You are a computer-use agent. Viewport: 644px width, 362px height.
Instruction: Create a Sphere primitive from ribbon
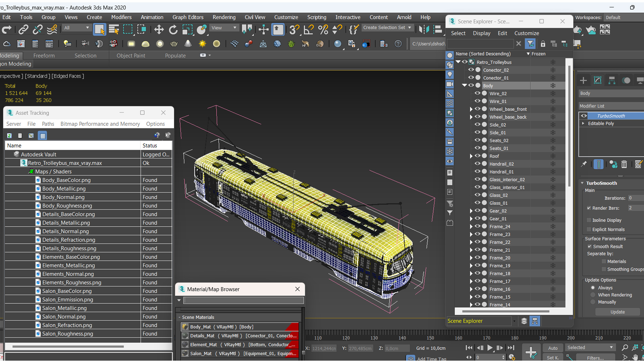160,44
